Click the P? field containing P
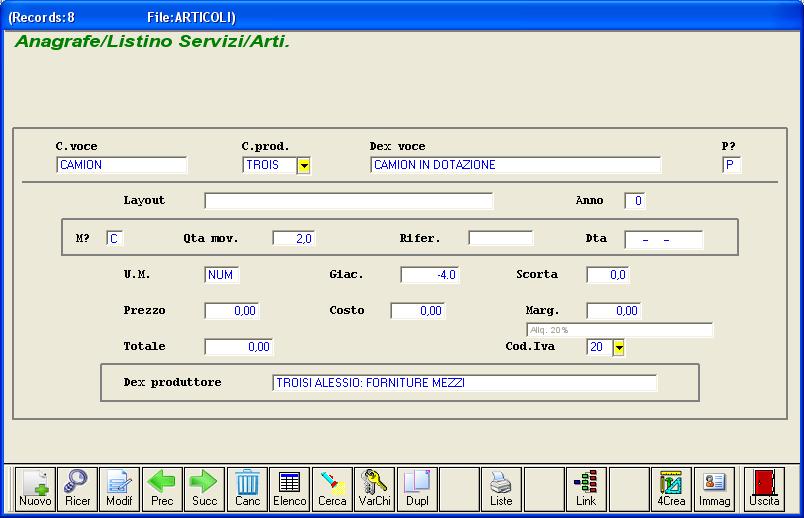The height and width of the screenshot is (518, 804). pyautogui.click(x=731, y=165)
